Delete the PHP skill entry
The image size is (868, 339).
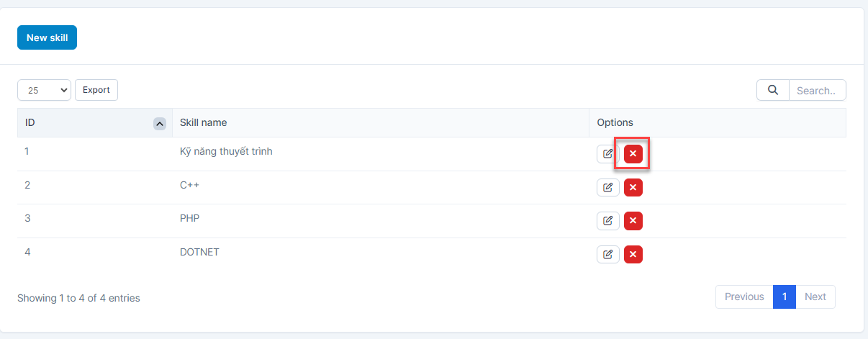tap(633, 221)
